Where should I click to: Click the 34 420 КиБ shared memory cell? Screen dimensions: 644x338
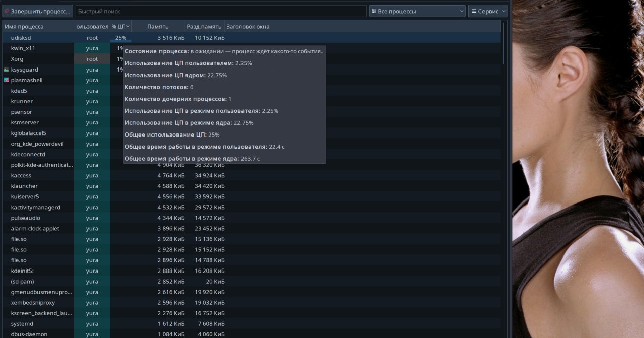pos(210,186)
